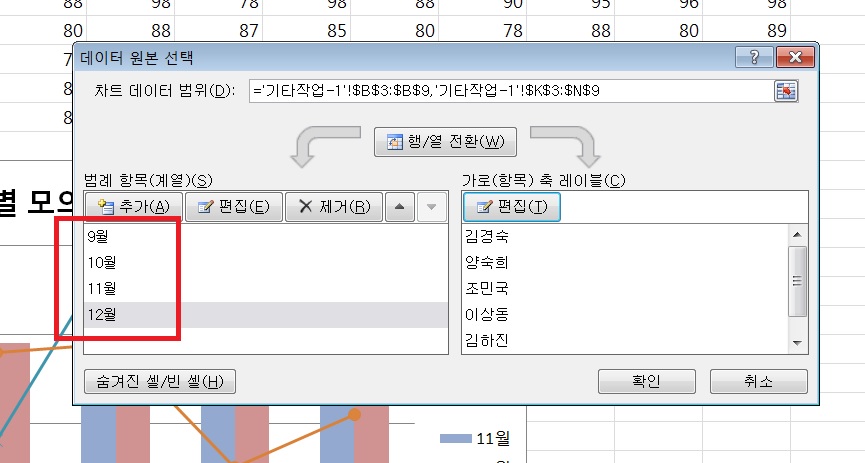The height and width of the screenshot is (463, 865).
Task: Select the 11월 series entry
Action: (102, 289)
